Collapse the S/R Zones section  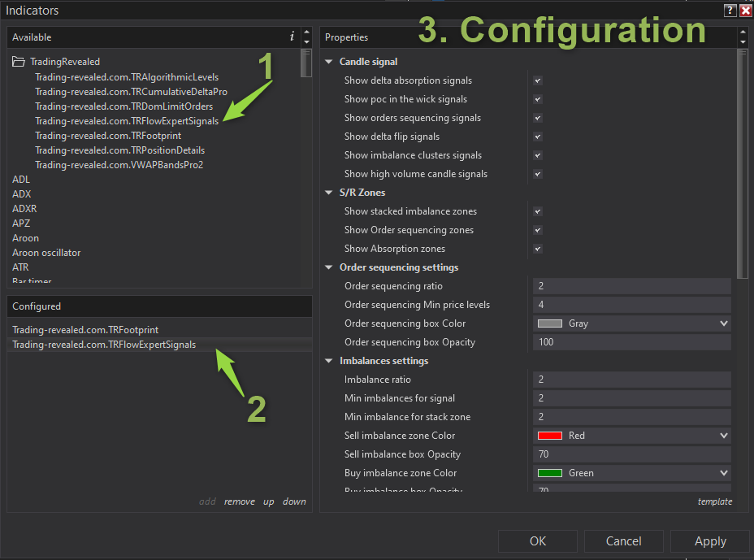pos(329,193)
